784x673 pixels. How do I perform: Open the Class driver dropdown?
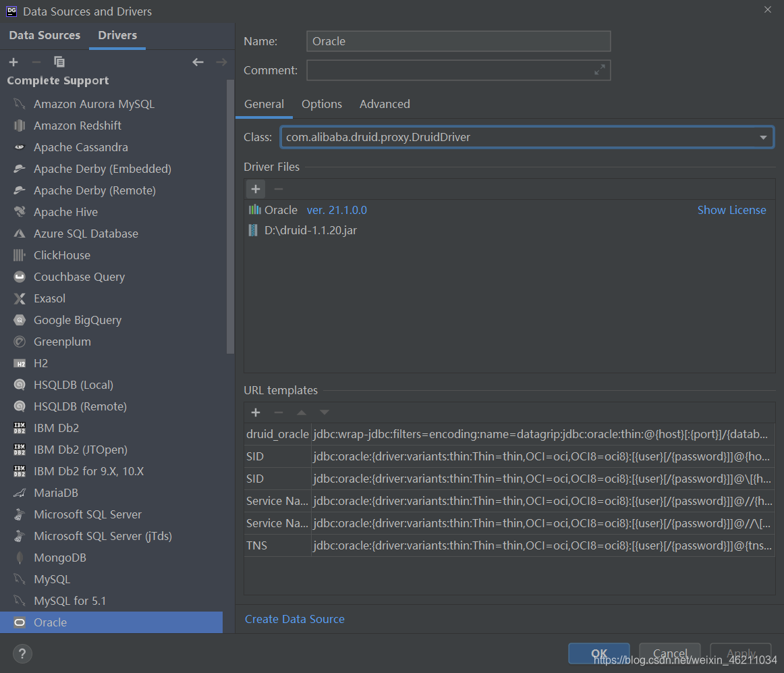click(764, 136)
